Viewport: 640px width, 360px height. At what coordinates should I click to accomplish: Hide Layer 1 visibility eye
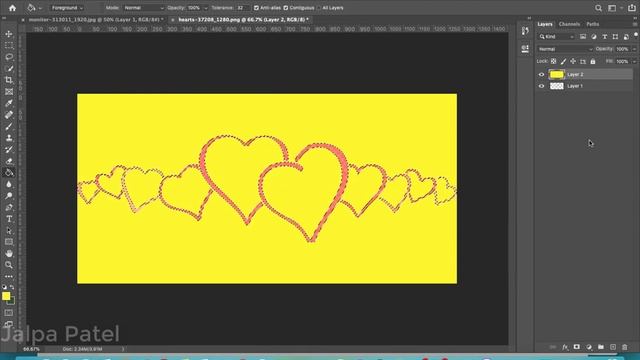[541, 86]
